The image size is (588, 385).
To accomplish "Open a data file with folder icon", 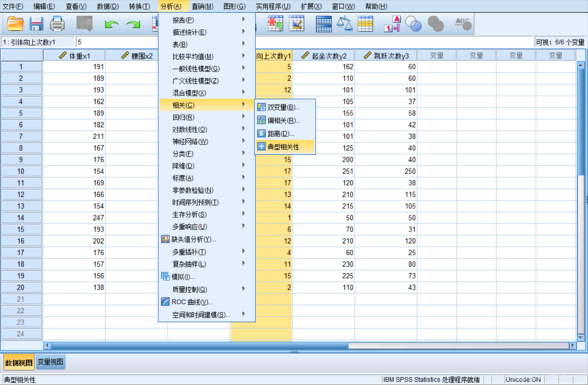I will [15, 24].
